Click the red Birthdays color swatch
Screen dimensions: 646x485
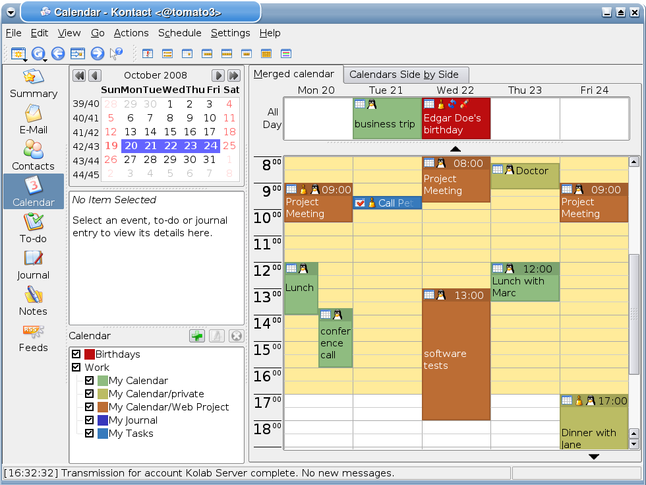89,354
